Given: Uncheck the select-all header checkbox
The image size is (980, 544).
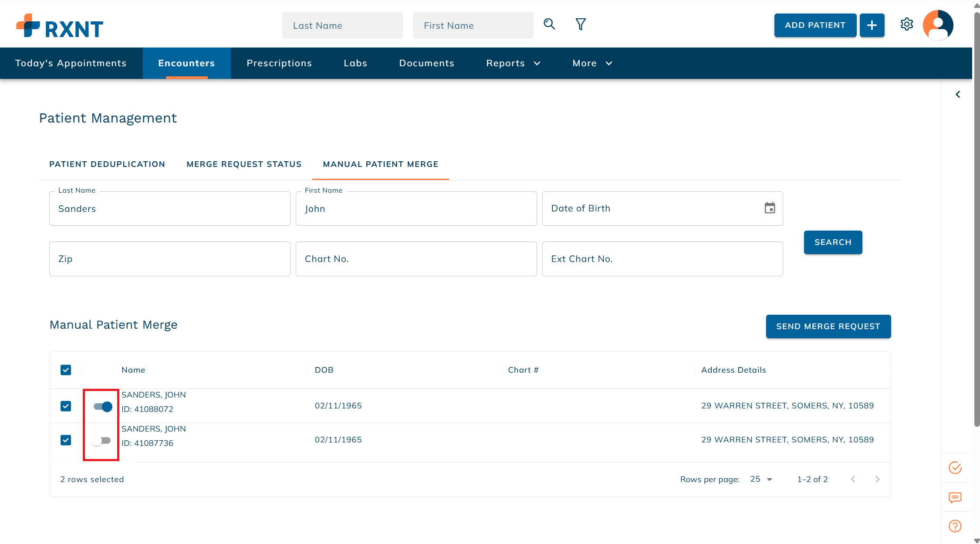Looking at the screenshot, I should coord(66,370).
